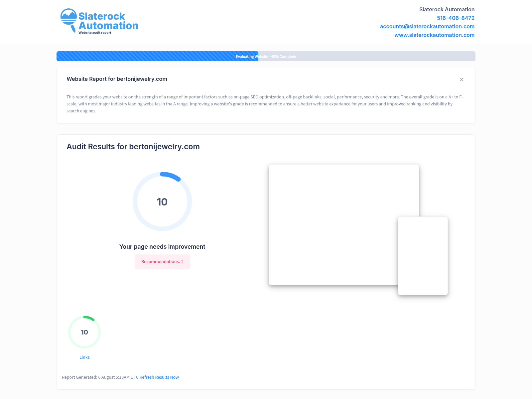Call the 516-406-8472 phone link
This screenshot has height=399, width=532.
(x=456, y=18)
